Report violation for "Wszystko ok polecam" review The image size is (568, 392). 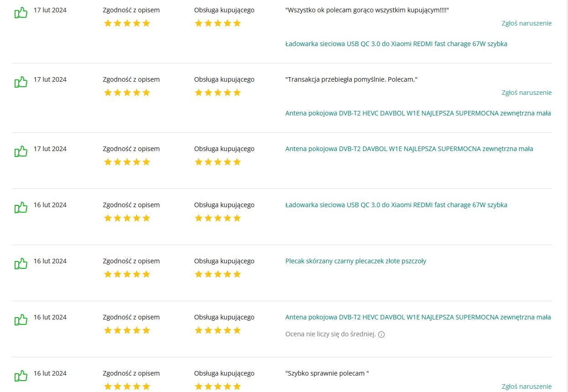click(526, 23)
